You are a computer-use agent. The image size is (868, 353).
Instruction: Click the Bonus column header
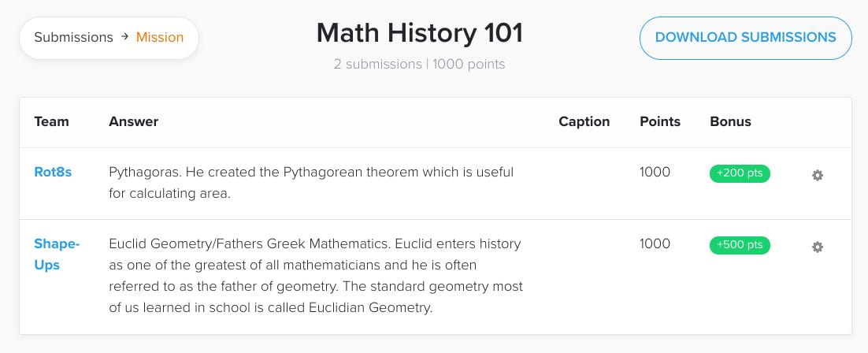coord(730,122)
